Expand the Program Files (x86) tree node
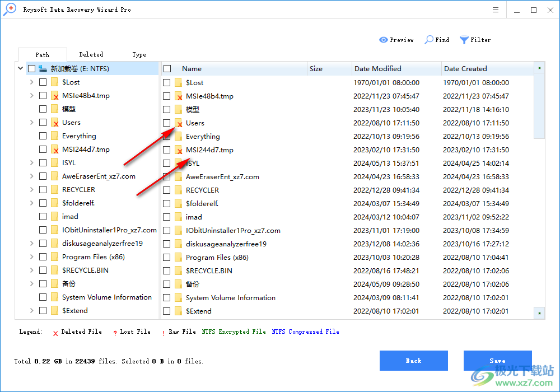Image resolution: width=560 pixels, height=392 pixels. coord(32,256)
